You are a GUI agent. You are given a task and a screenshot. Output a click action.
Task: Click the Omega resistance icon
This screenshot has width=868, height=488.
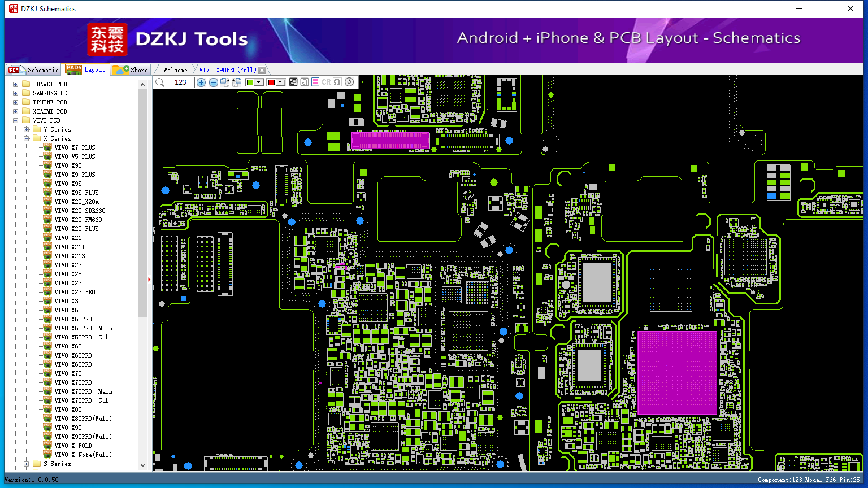(337, 82)
